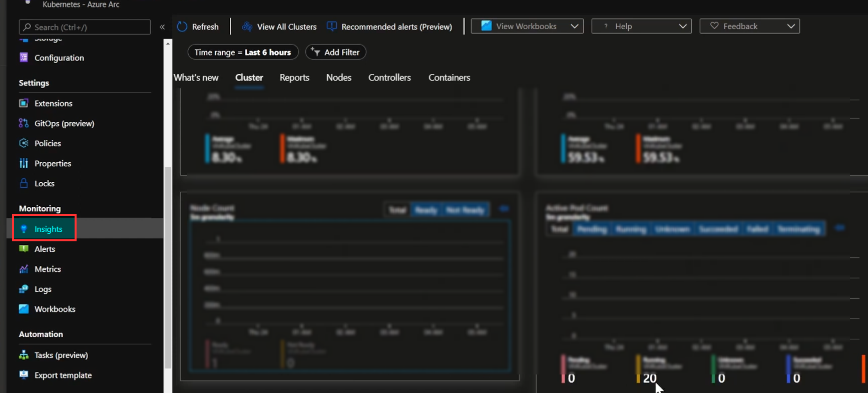Viewport: 868px width, 393px height.
Task: Click the Recommended alerts speech-bubble icon
Action: click(332, 27)
